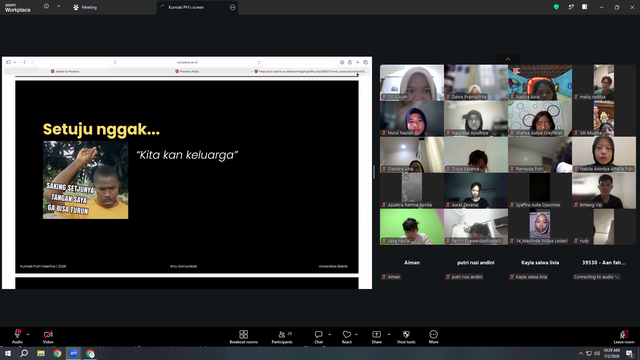Select Nabila Anindya's video tile
Screen dimensions: 640x360
coord(604,154)
